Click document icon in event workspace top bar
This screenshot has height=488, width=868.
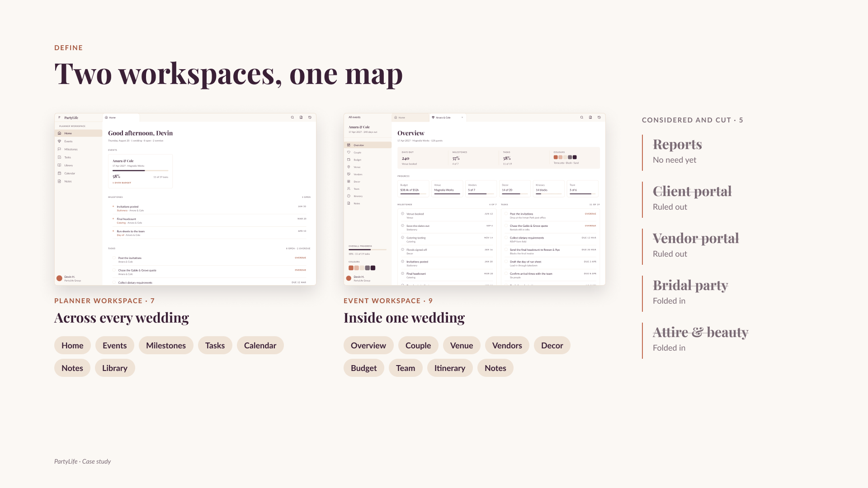coord(590,117)
